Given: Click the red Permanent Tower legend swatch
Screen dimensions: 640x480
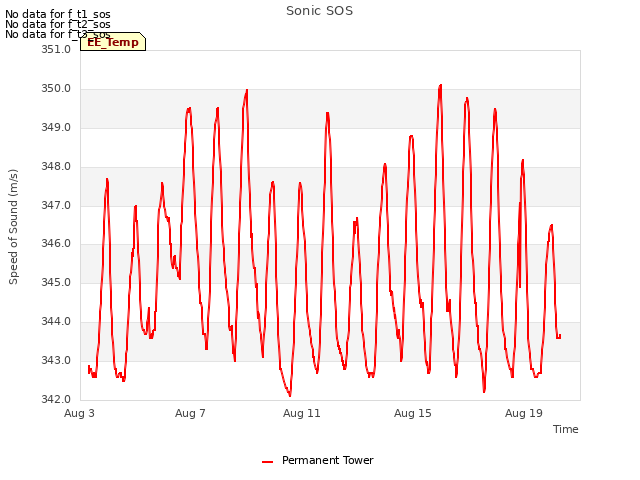Looking at the screenshot, I should (267, 462).
